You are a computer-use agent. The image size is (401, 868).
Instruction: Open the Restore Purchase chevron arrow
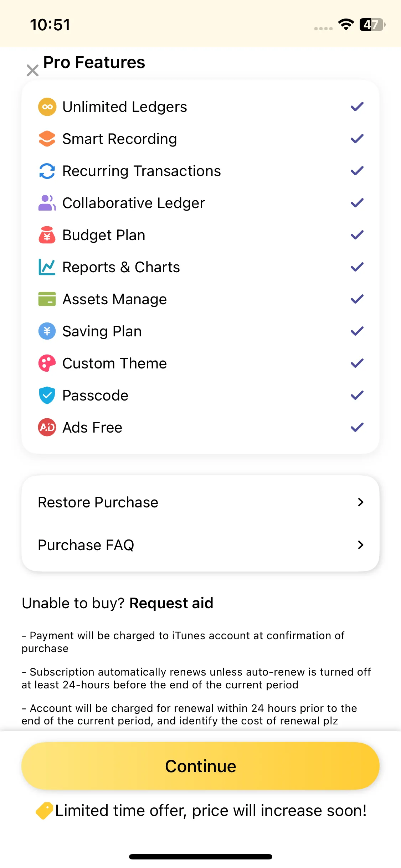[360, 502]
